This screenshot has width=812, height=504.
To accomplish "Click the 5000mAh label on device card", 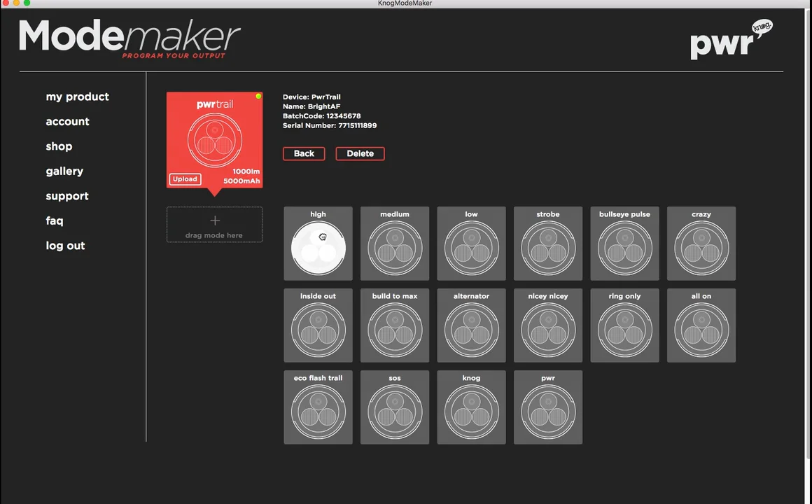I will [241, 181].
